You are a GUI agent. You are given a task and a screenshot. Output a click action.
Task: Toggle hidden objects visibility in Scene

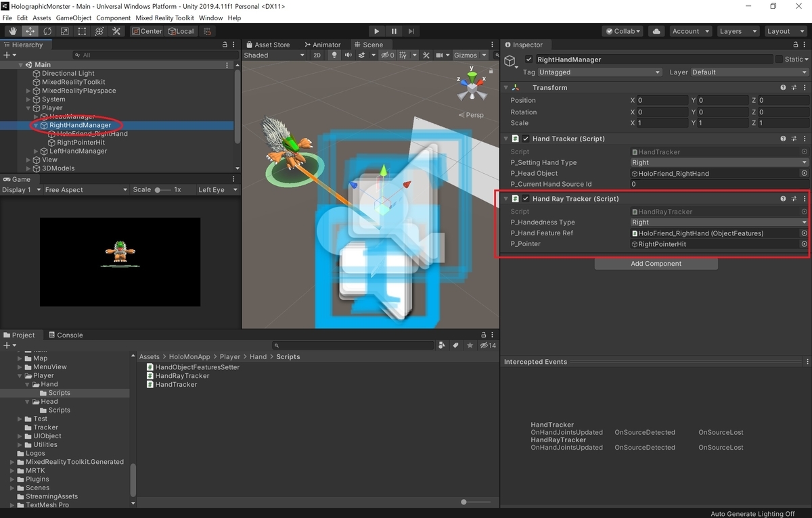click(x=387, y=55)
